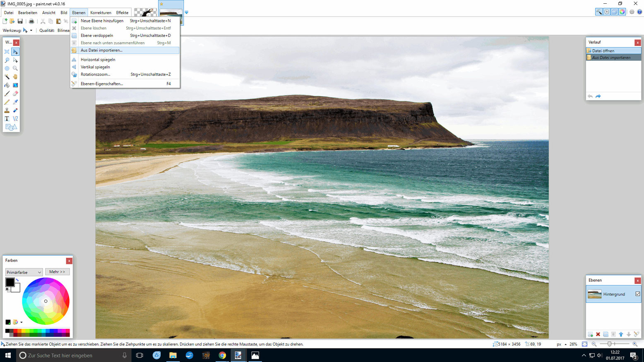The image size is (644, 362).
Task: Open the Korrekturen menu
Action: click(x=101, y=13)
